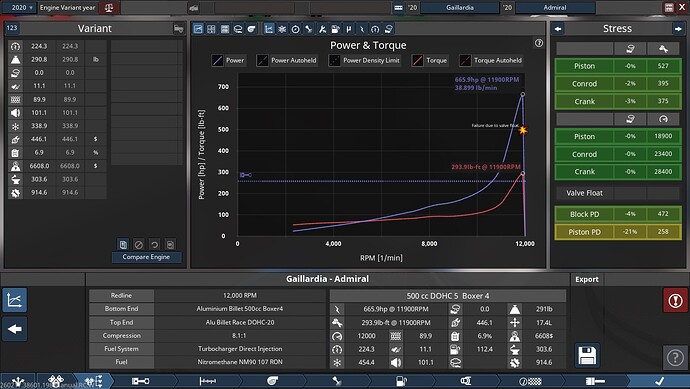Image resolution: width=690 pixels, height=389 pixels.
Task: Open the exhaust tab in bottom bar
Action: [x=466, y=381]
